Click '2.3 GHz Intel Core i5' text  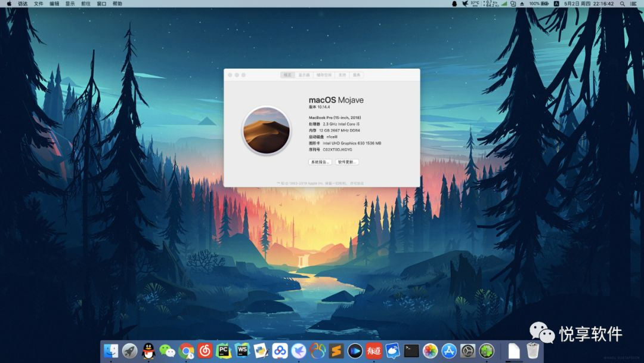[341, 124]
